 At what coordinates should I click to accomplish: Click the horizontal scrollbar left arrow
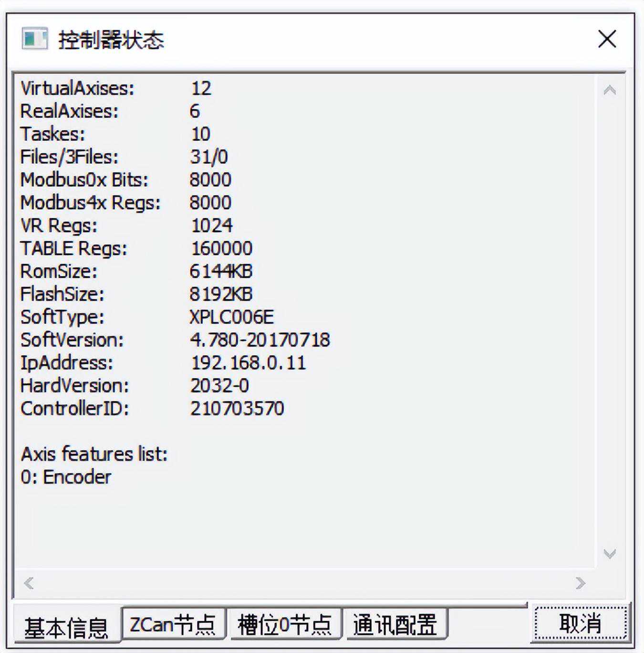(x=29, y=583)
